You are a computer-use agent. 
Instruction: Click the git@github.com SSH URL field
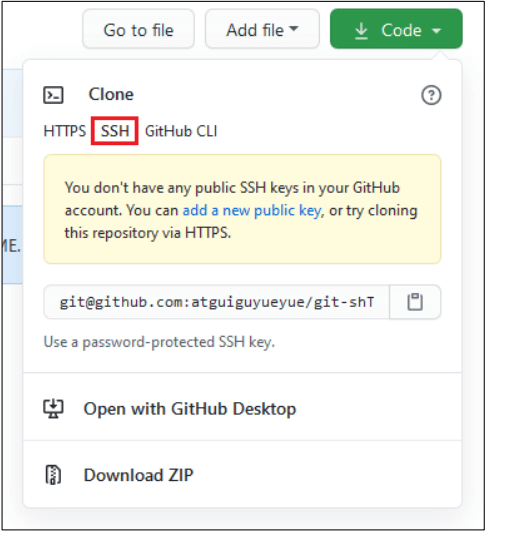(x=216, y=302)
